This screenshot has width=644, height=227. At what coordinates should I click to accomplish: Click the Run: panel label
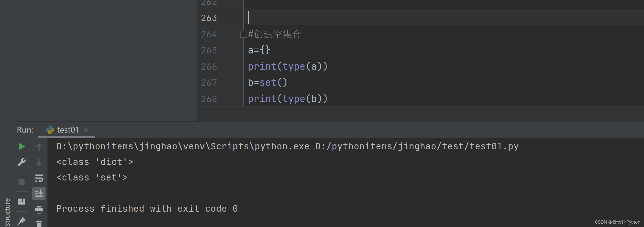25,130
